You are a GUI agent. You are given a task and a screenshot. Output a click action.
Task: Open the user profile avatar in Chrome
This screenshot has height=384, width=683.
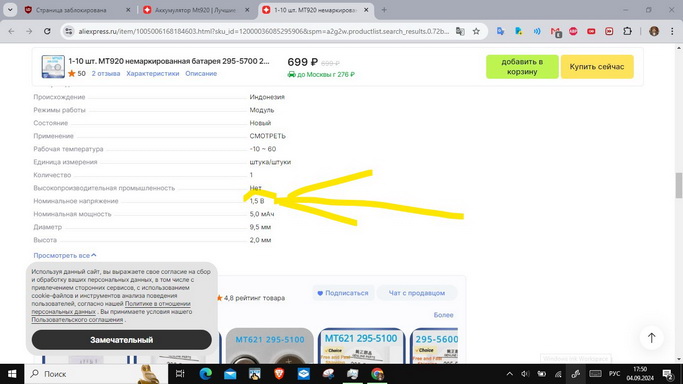click(x=654, y=31)
